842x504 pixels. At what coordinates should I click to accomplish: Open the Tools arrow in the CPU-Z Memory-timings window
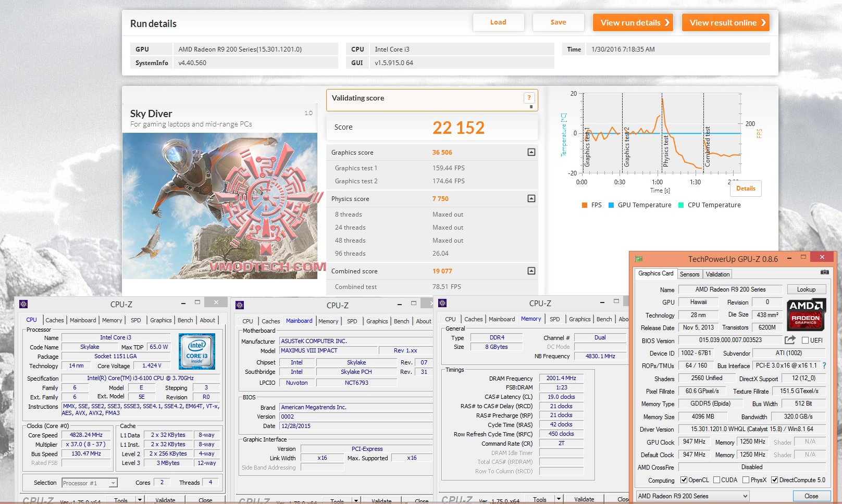(559, 499)
